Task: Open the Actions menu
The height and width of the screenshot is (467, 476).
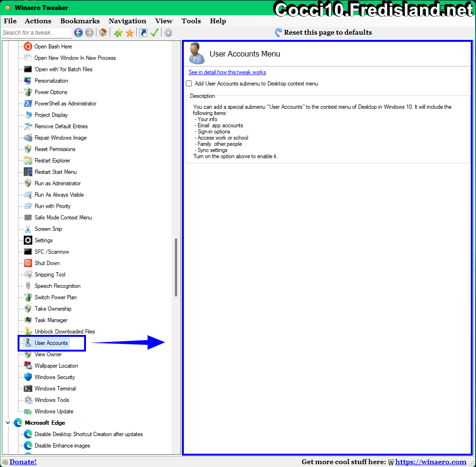Action: coord(38,21)
